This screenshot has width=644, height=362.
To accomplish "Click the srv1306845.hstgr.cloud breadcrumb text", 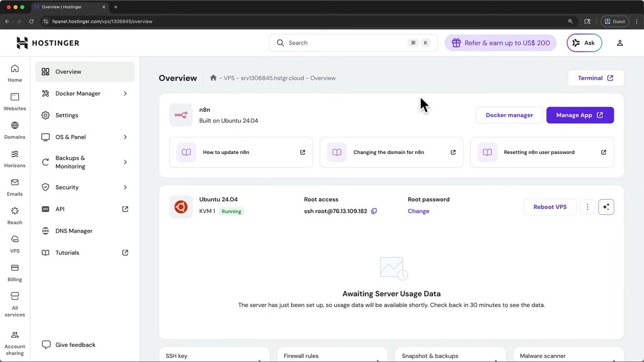I will pyautogui.click(x=272, y=78).
